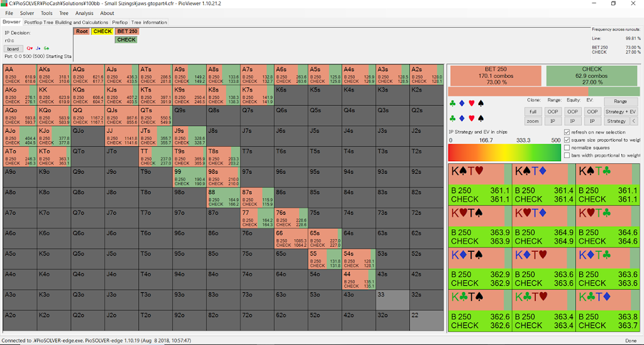Click BET 250 170.1 combos summary box
Image resolution: width=644 pixels, height=345 pixels.
pyautogui.click(x=496, y=76)
